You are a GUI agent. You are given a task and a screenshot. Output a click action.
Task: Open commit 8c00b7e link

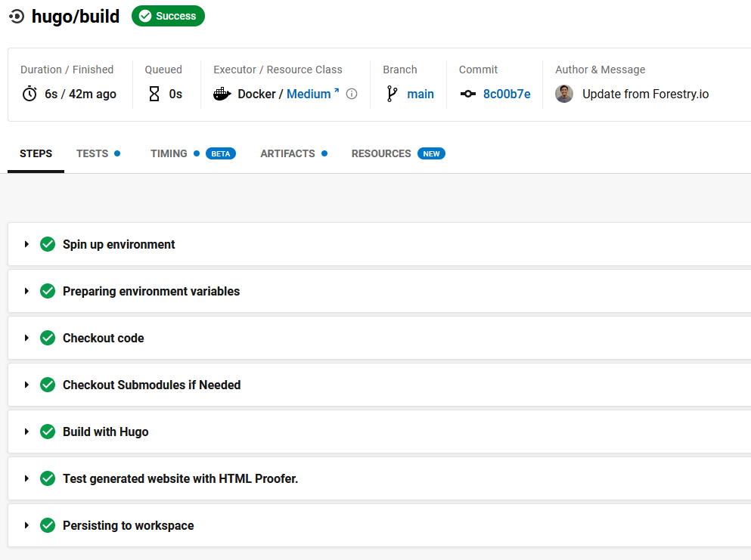click(x=507, y=94)
